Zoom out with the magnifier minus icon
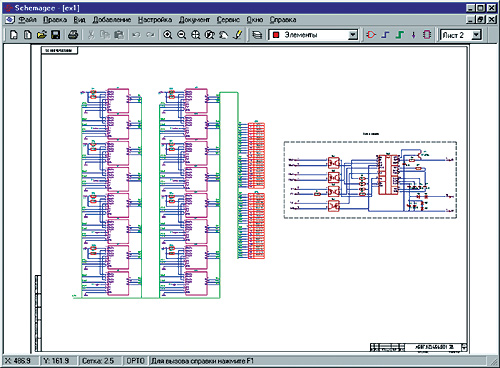 [182, 35]
